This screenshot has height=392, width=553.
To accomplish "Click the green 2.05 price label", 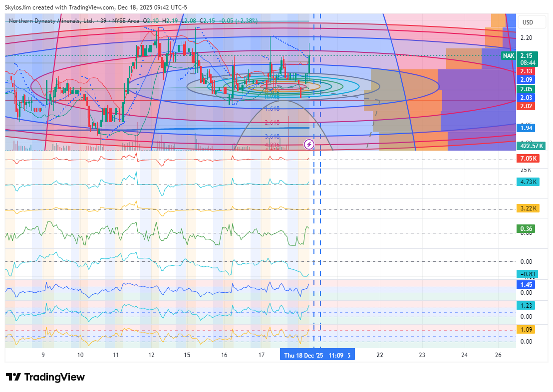I will [526, 89].
